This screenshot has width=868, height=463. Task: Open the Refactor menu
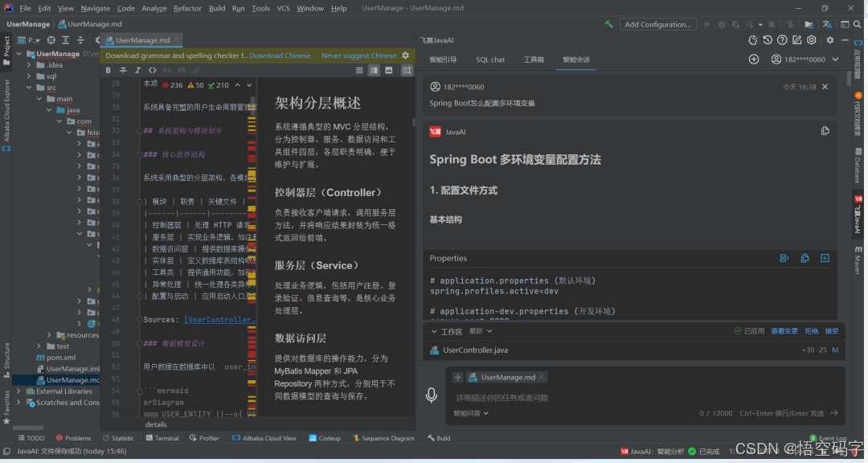click(187, 8)
